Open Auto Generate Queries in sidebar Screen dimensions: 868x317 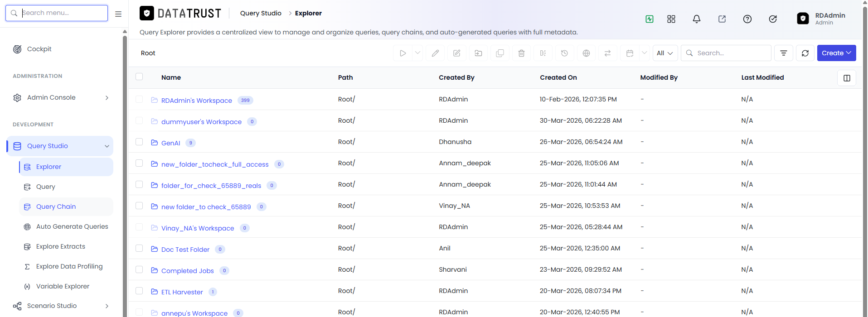(x=66, y=226)
